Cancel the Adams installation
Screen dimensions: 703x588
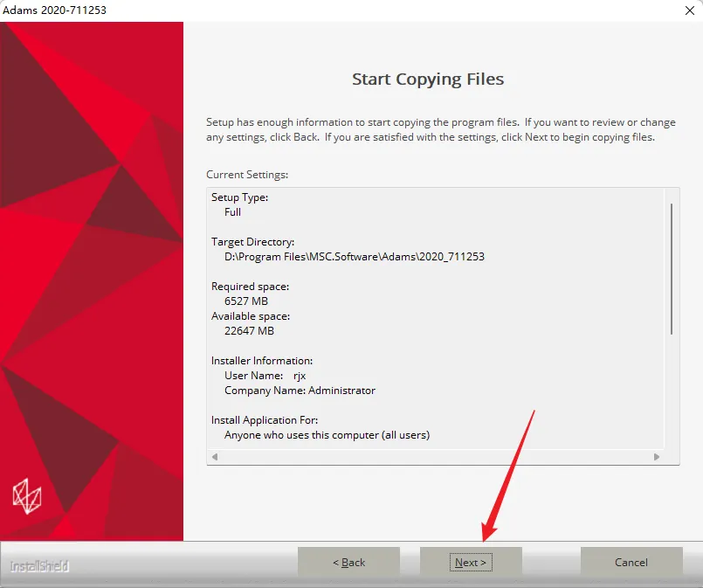(631, 562)
